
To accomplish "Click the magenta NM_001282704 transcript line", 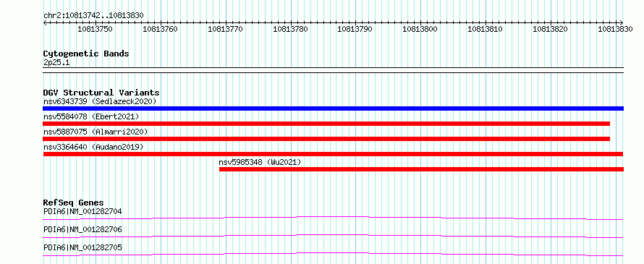I will click(x=333, y=218).
